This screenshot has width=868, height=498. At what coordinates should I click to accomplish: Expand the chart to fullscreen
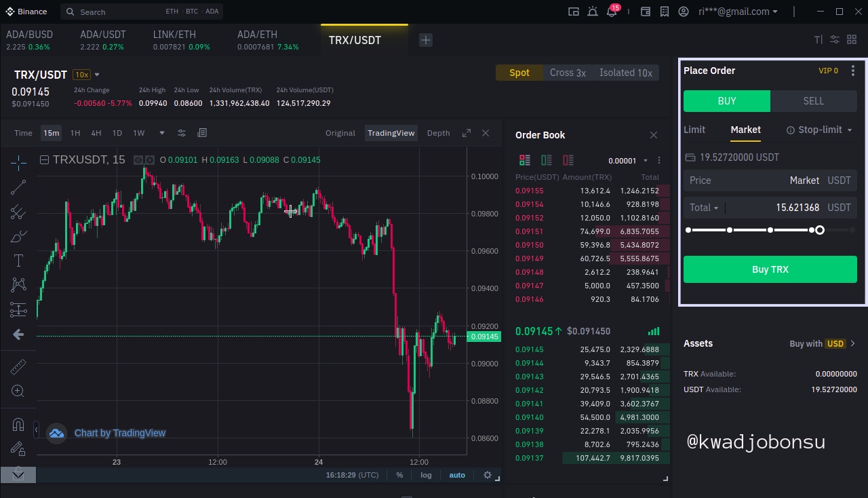click(467, 133)
